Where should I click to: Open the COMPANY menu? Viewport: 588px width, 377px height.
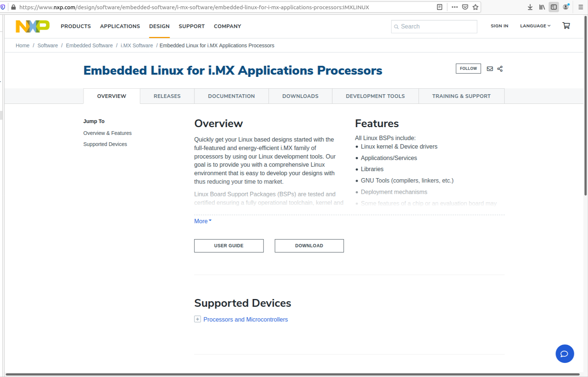[x=227, y=26]
